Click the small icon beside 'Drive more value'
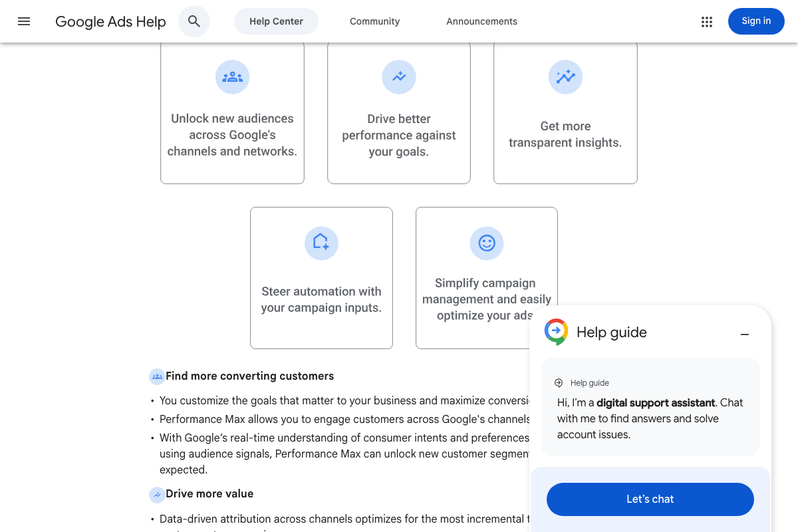Viewport: 798px width, 532px height. point(157,494)
